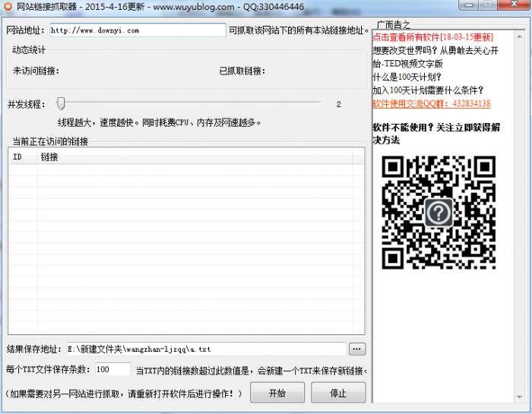The image size is (532, 414).
Task: Click the 每个TXT文件保存条数 number field
Action: click(x=112, y=370)
